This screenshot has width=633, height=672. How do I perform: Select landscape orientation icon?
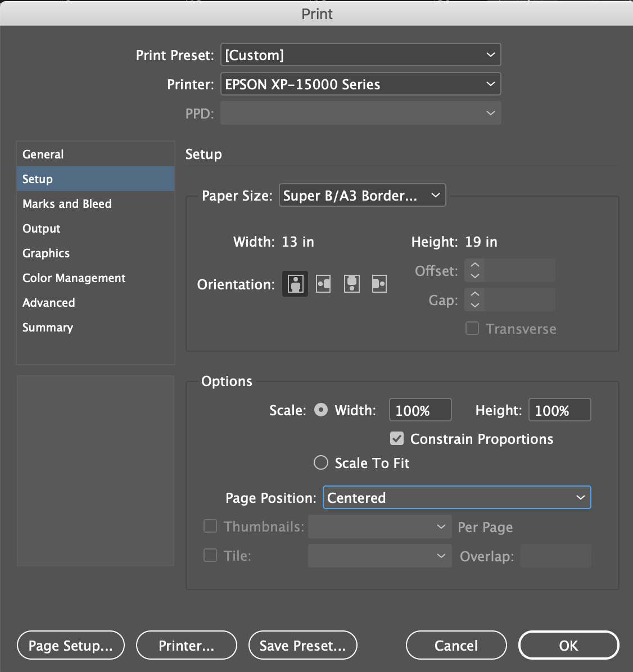(323, 284)
